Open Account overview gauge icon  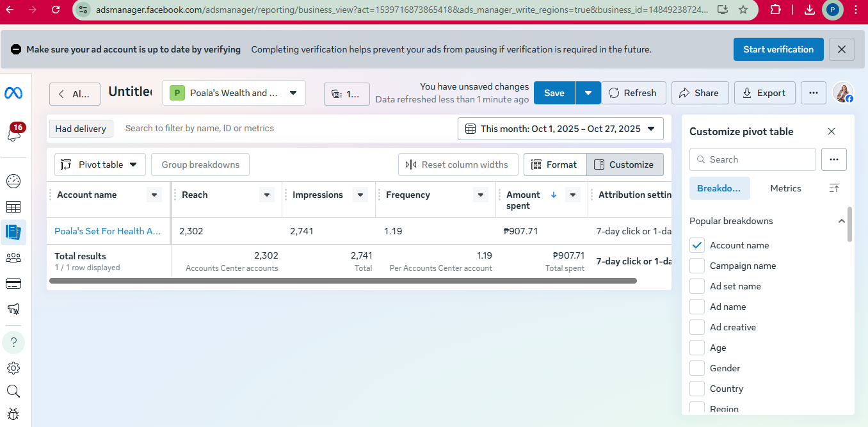13,181
